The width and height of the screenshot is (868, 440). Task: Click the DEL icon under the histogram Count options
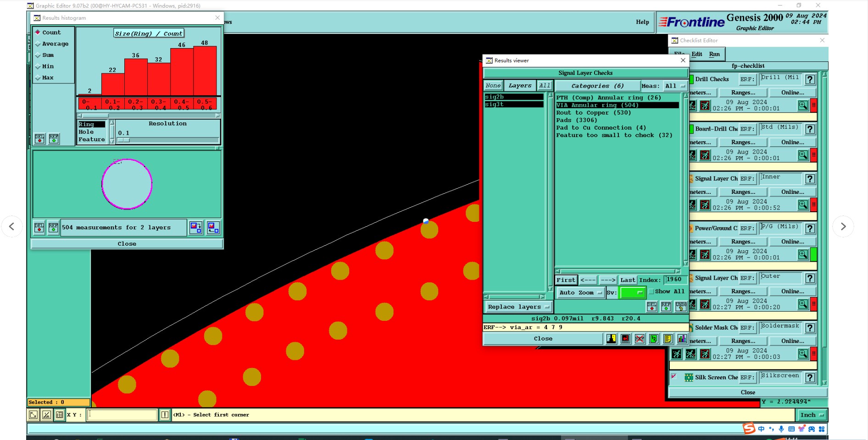click(39, 138)
